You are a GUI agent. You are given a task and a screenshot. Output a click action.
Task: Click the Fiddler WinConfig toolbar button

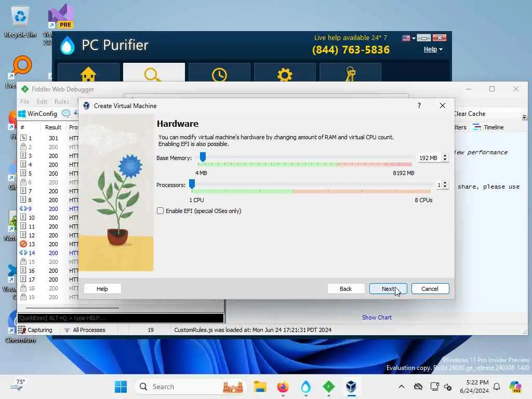37,114
